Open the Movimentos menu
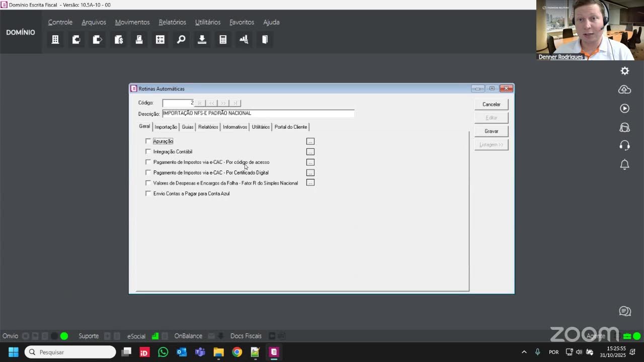This screenshot has height=362, width=644. click(x=132, y=22)
